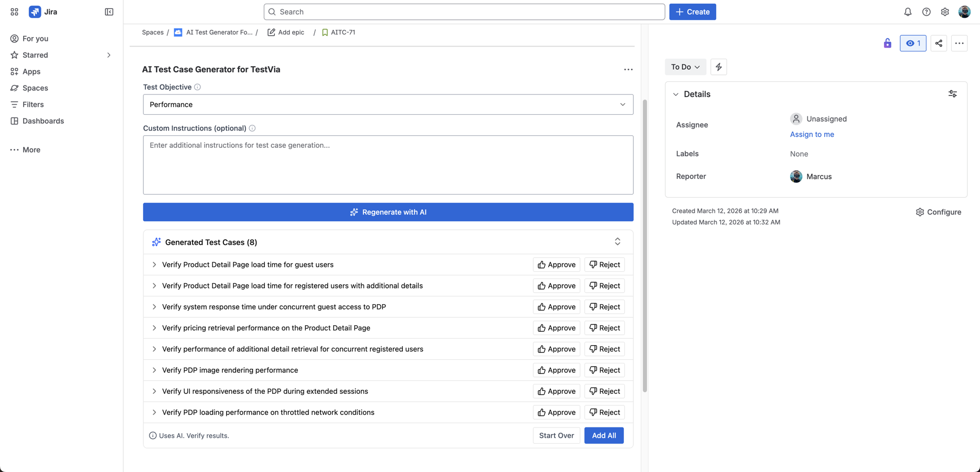Toggle the watch eye button
This screenshot has width=980, height=472.
click(913, 44)
